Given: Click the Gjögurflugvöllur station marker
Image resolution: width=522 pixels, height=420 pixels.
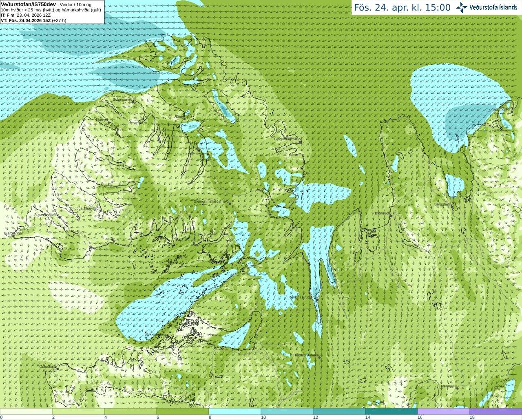Looking at the screenshot, I should point(300,141).
